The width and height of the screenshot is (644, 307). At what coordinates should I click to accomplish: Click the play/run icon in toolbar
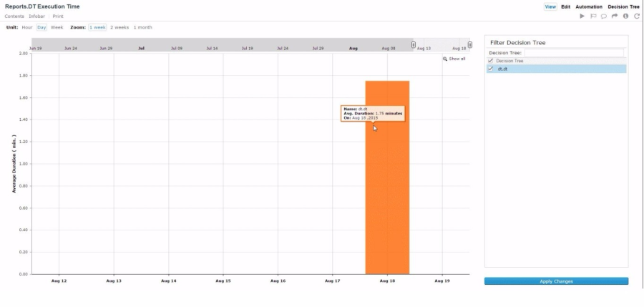coord(582,16)
